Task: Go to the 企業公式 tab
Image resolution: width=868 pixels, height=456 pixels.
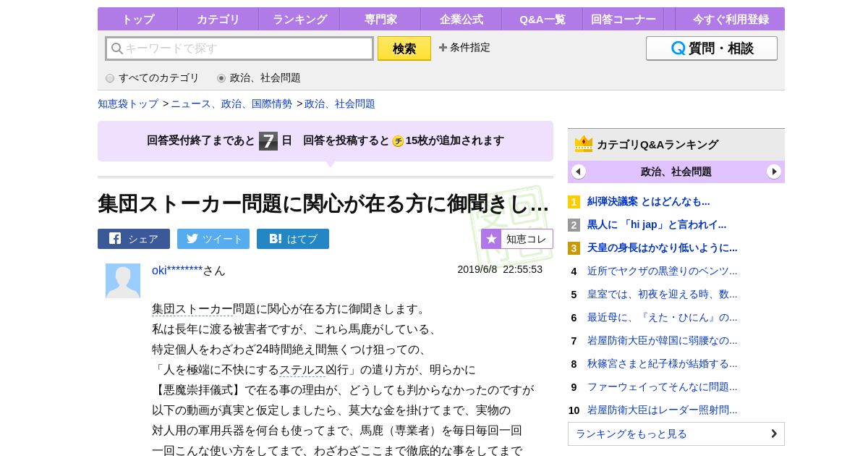Action: [x=461, y=20]
